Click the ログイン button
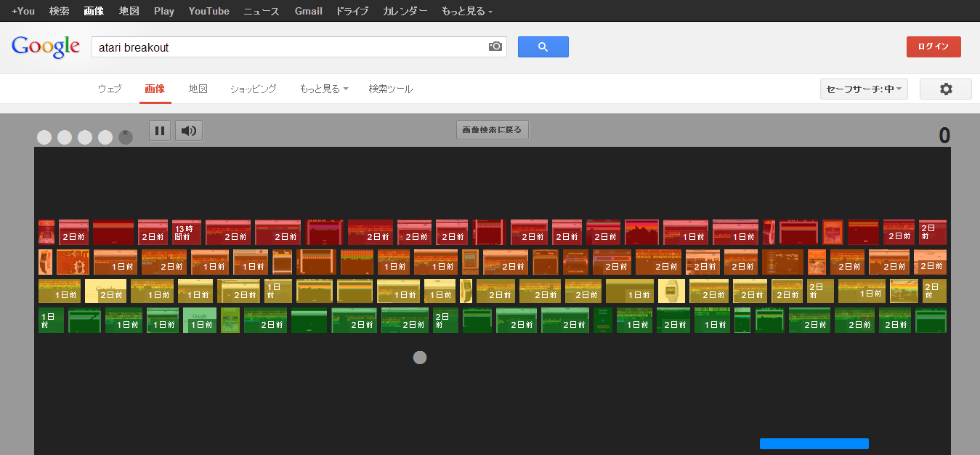 [x=933, y=47]
